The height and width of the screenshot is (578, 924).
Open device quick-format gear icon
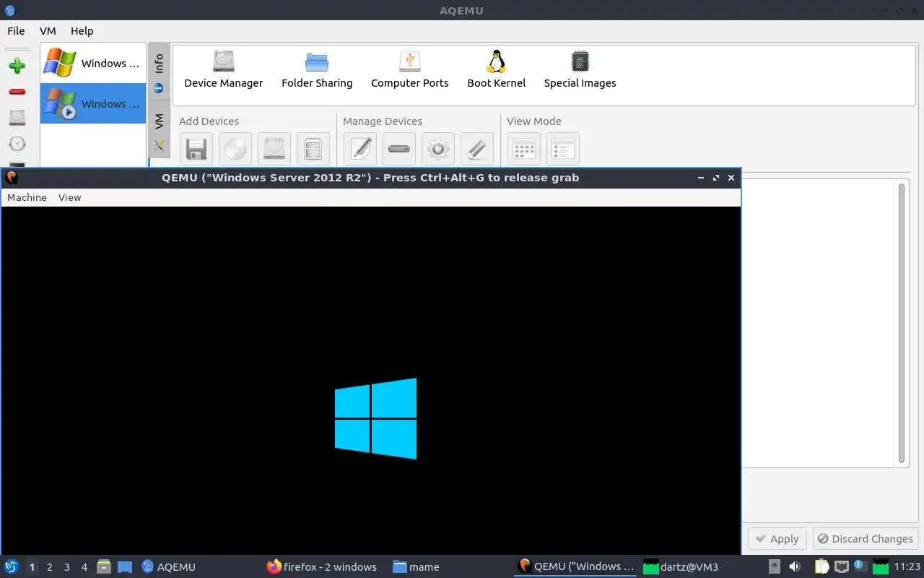438,150
